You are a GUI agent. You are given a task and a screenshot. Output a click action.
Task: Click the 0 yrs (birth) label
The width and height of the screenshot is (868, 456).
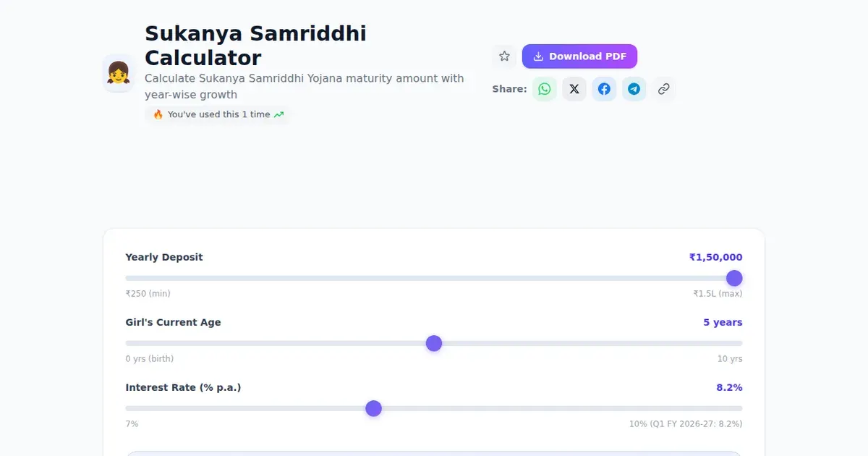(150, 359)
